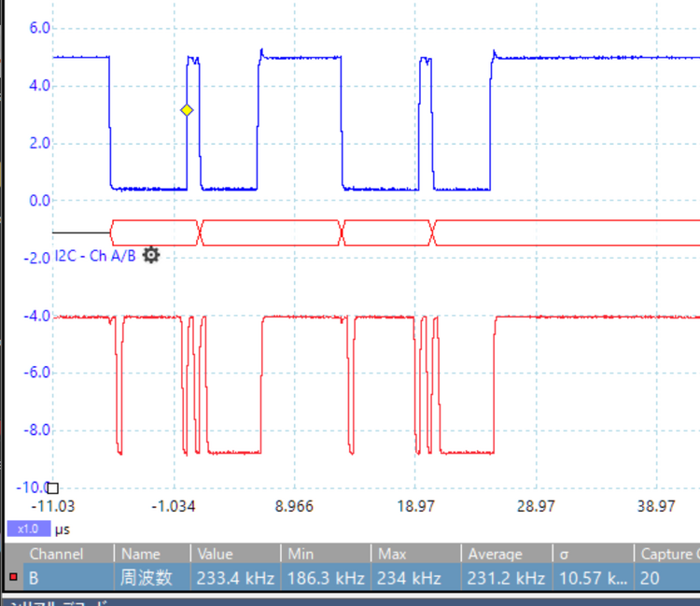Select the yellow diamond trigger marker
Screen dimensions: 700x606
pos(187,110)
